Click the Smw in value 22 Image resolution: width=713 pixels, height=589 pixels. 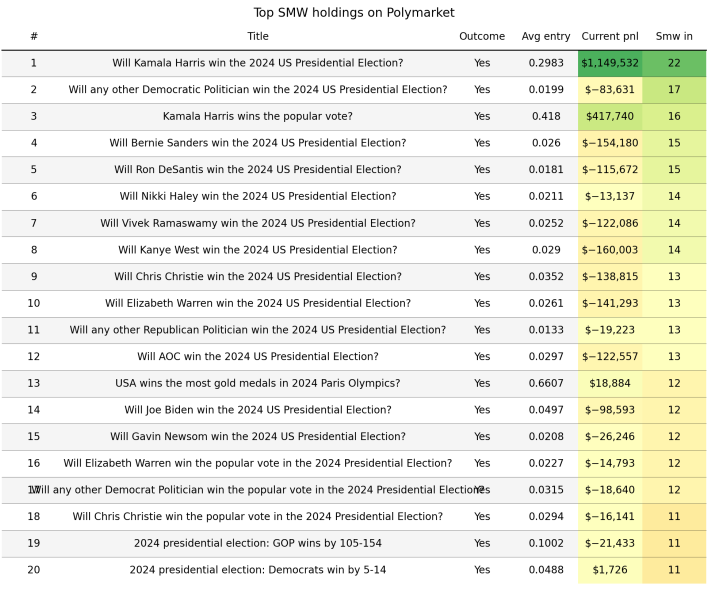(x=674, y=63)
